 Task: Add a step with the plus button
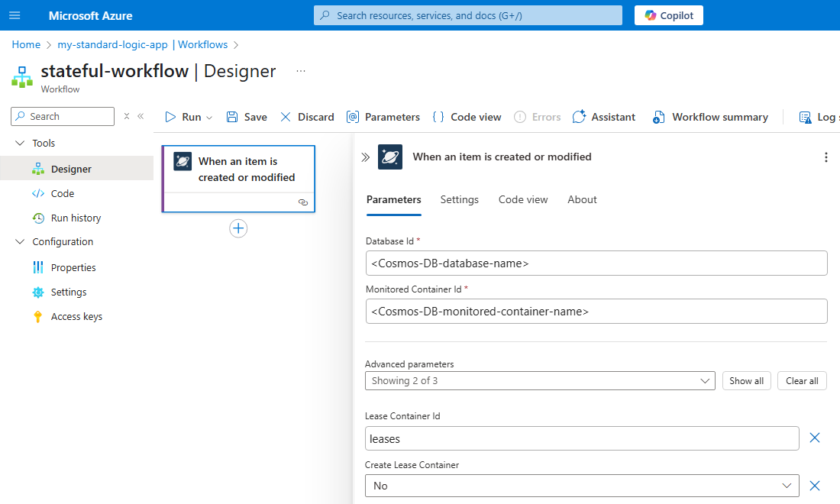coord(238,228)
